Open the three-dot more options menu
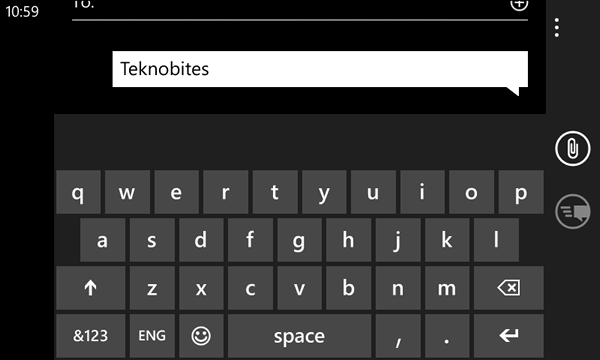 pyautogui.click(x=557, y=28)
